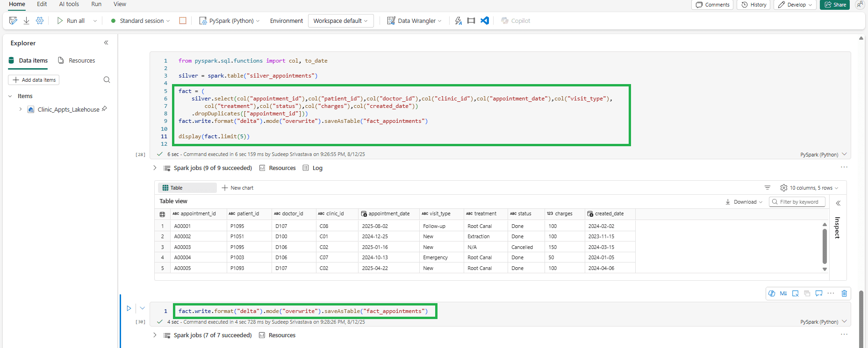Open the AI tools menu
This screenshot has width=868, height=348.
[x=69, y=4]
